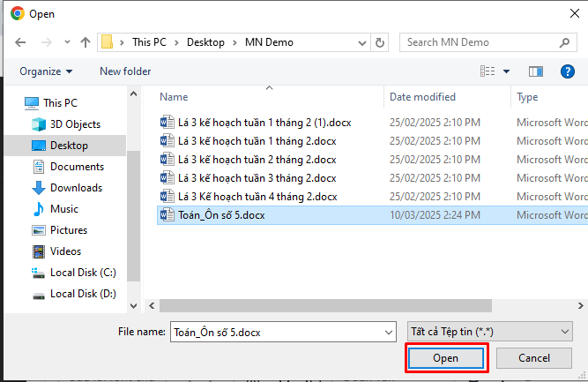
Task: Click the Back navigation arrow
Action: 20,42
